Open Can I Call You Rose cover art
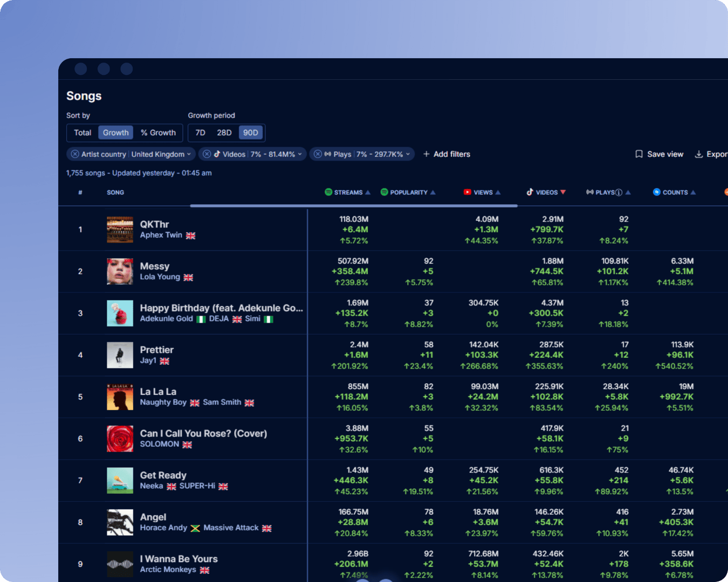Screen dimensions: 728x582 click(x=120, y=439)
